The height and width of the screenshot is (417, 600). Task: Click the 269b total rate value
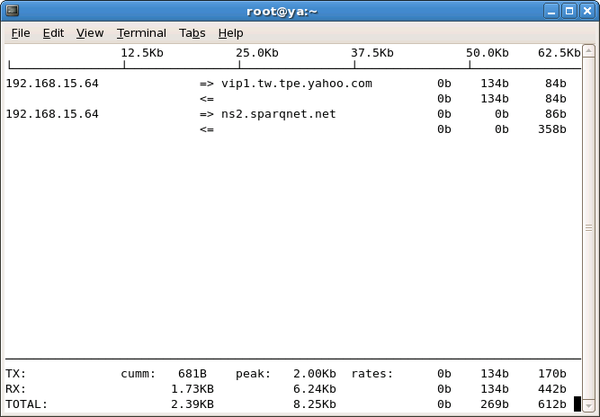coord(495,404)
